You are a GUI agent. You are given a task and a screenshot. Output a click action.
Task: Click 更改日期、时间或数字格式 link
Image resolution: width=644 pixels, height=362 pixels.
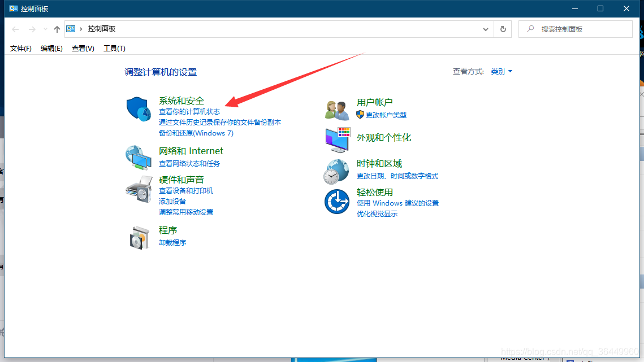point(397,176)
